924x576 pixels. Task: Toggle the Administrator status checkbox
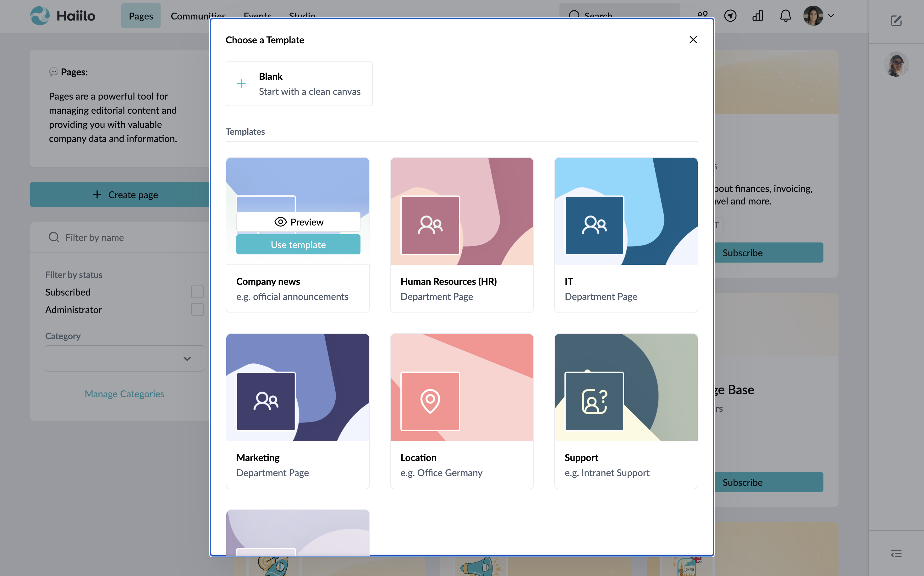point(197,309)
